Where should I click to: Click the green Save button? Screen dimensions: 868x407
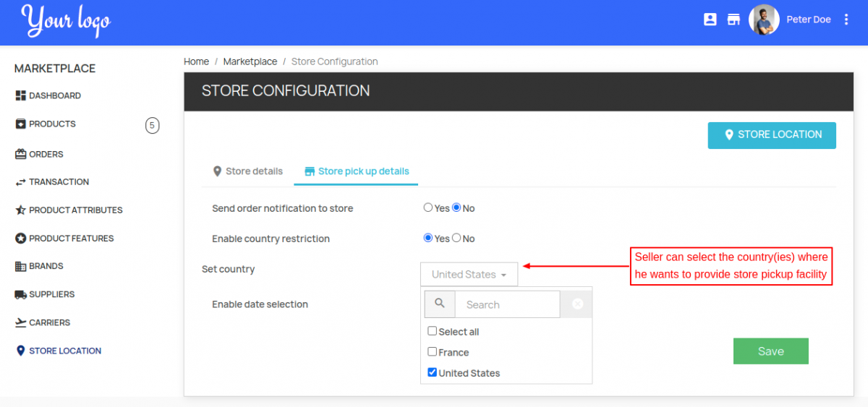770,351
